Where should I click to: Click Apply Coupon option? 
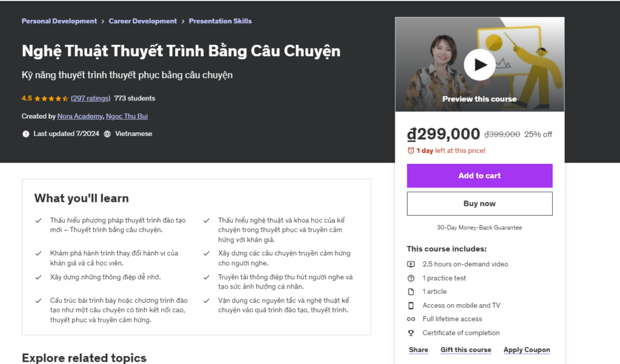point(527,350)
